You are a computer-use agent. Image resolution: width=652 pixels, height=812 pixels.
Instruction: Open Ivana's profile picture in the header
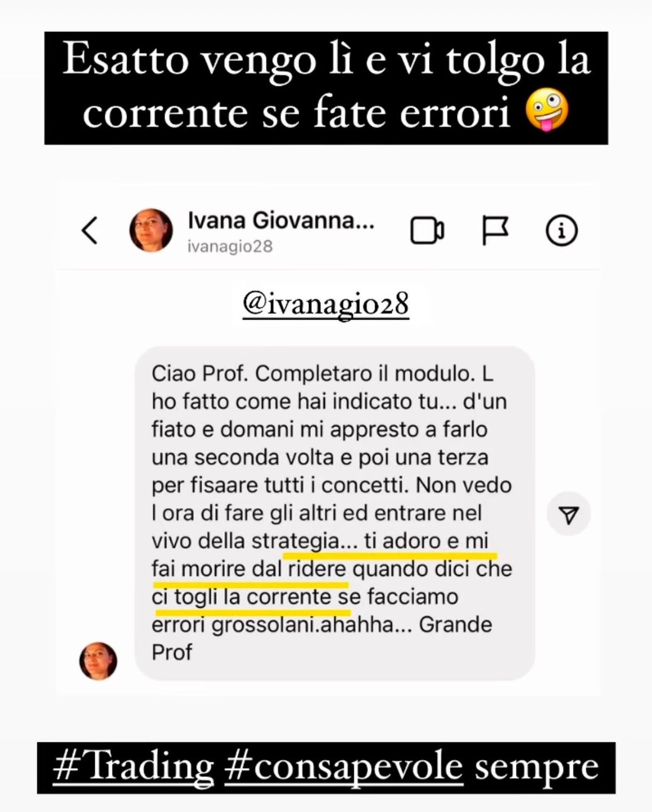coord(151,230)
